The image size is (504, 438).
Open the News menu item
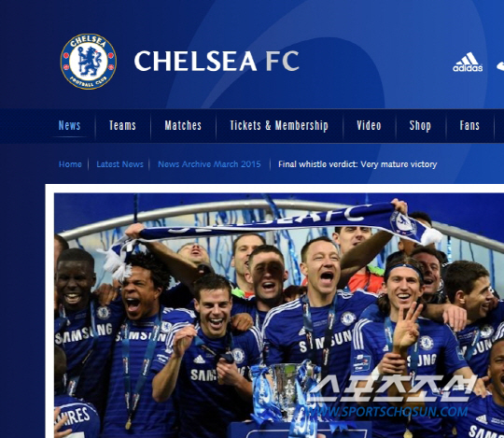(x=69, y=125)
